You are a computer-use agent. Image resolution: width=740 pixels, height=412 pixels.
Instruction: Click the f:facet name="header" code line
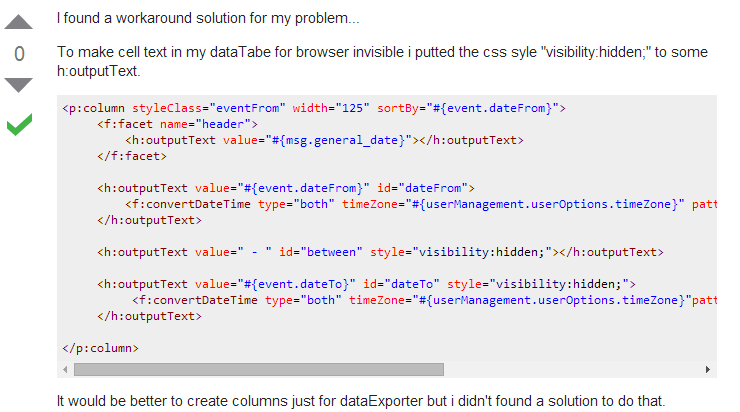(x=177, y=124)
